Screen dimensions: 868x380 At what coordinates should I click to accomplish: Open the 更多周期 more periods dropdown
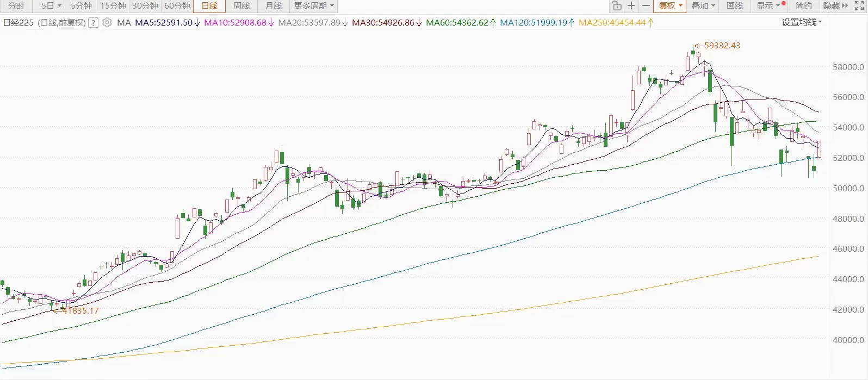(314, 6)
